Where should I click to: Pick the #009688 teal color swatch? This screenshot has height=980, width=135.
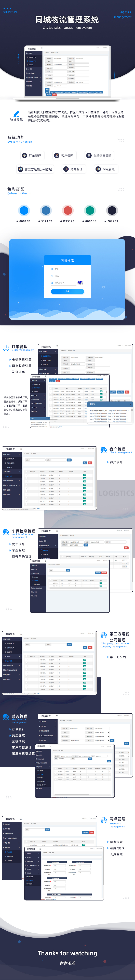(90, 210)
